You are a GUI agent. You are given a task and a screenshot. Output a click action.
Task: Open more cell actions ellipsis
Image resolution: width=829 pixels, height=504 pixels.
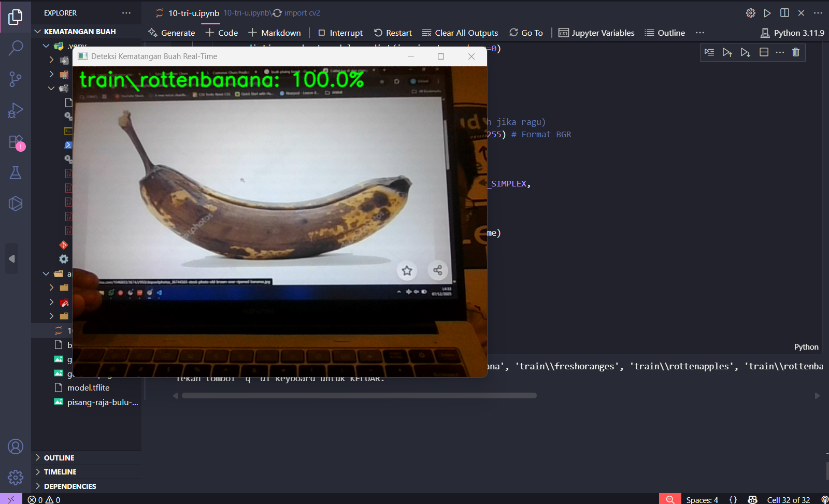pyautogui.click(x=780, y=52)
